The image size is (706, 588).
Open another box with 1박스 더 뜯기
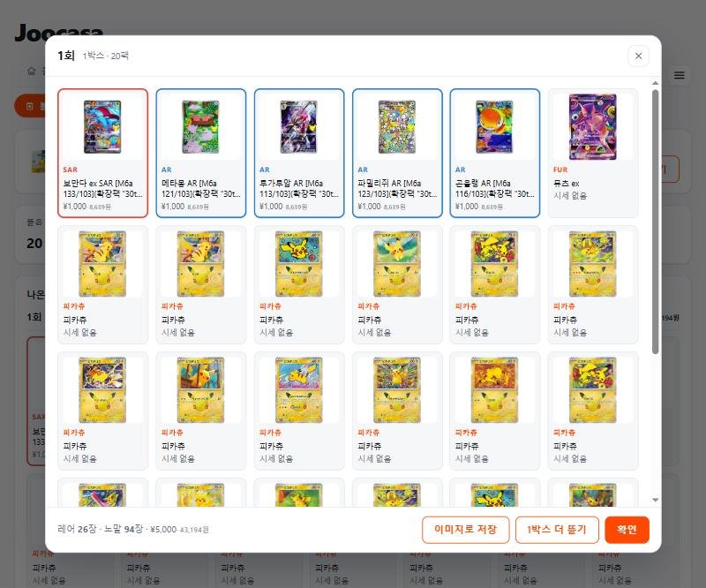(x=557, y=530)
